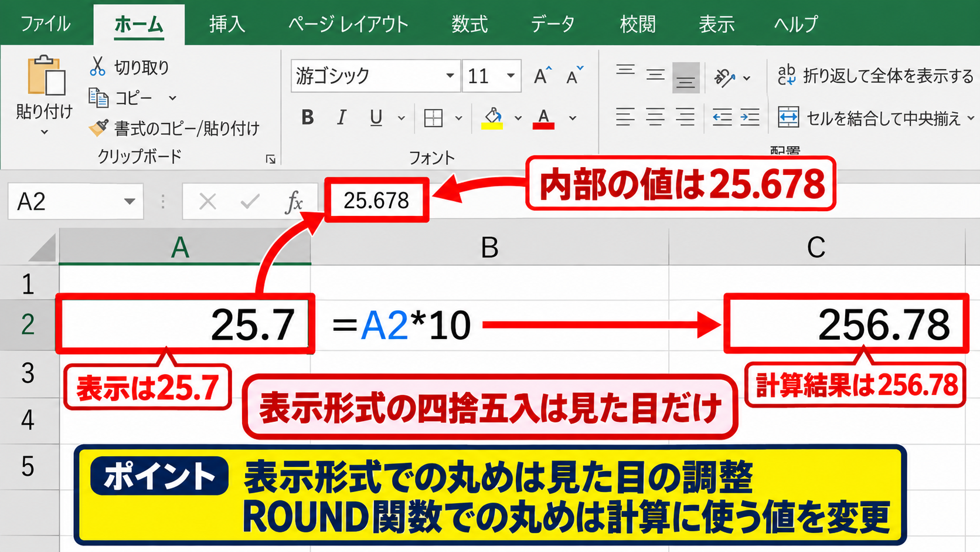Image resolution: width=980 pixels, height=552 pixels.
Task: Switch to the 数式 tab
Action: click(469, 24)
